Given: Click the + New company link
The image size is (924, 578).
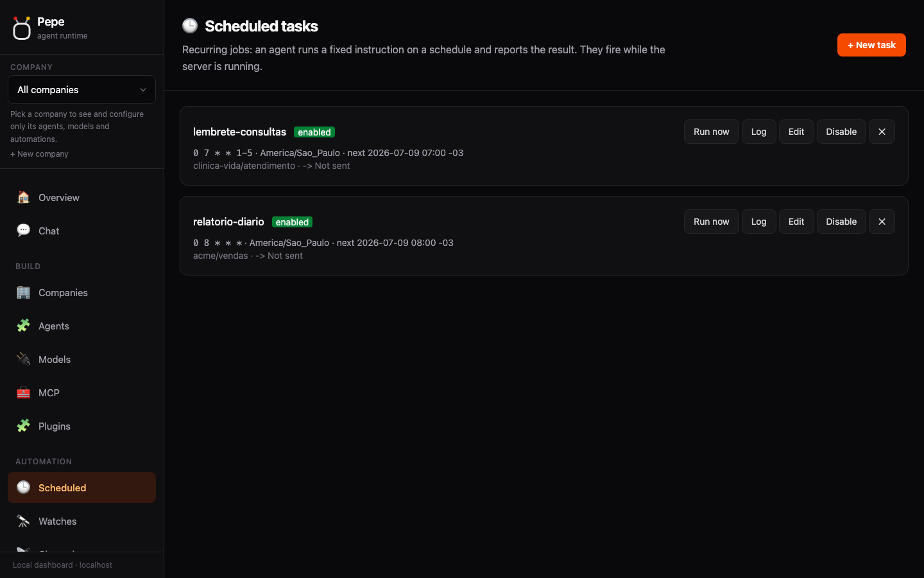Looking at the screenshot, I should pyautogui.click(x=39, y=154).
